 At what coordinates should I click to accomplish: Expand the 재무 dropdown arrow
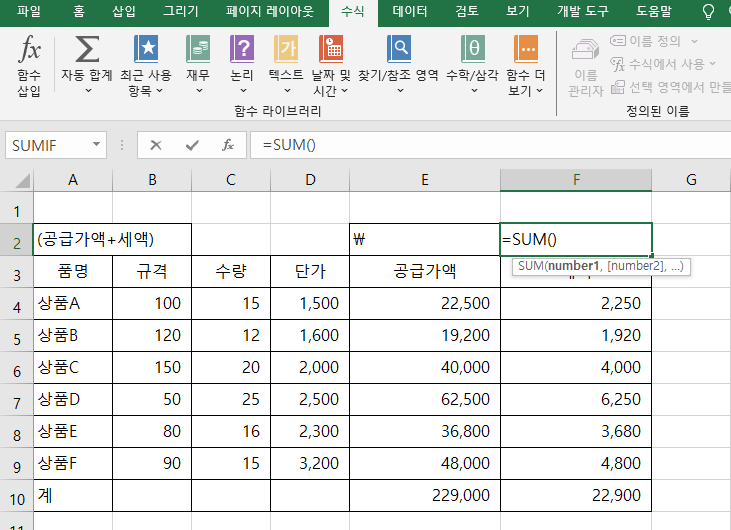(x=199, y=90)
